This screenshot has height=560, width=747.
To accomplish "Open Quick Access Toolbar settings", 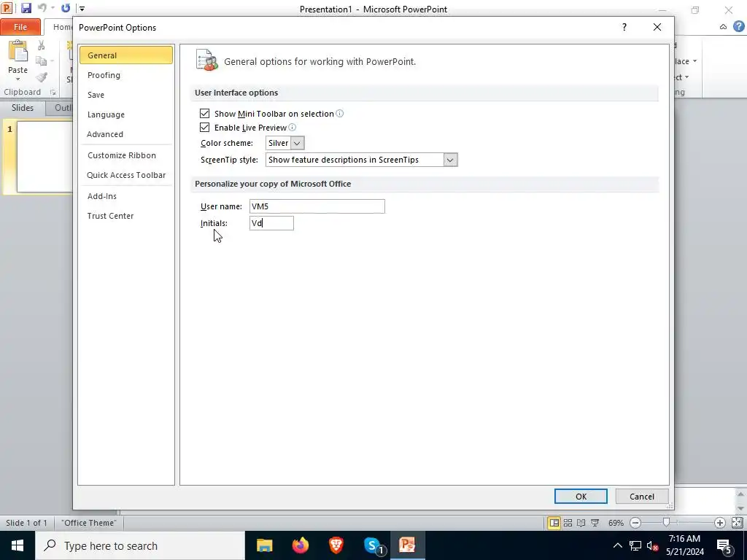I will 125,175.
